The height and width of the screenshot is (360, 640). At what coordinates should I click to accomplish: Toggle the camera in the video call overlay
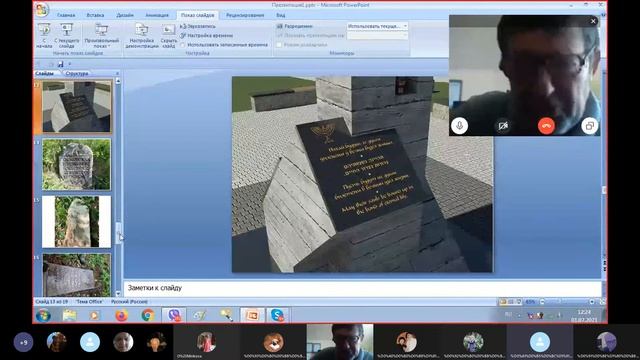pos(503,126)
